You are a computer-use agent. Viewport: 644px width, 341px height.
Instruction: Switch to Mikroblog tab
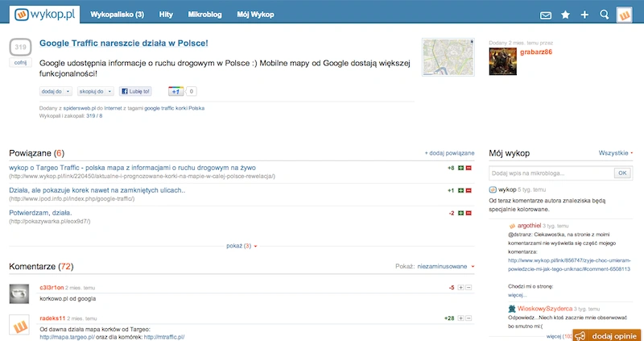pos(204,15)
